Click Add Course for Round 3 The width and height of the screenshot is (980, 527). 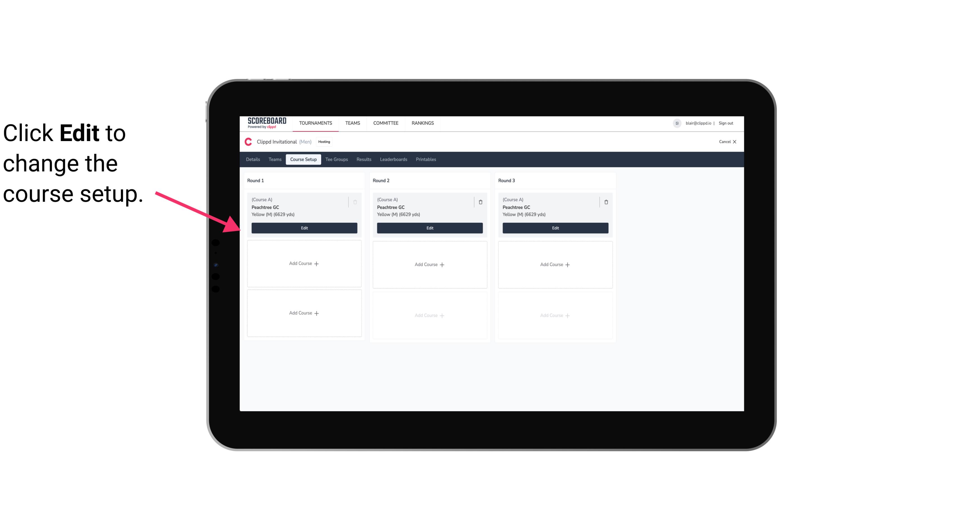[x=555, y=264]
